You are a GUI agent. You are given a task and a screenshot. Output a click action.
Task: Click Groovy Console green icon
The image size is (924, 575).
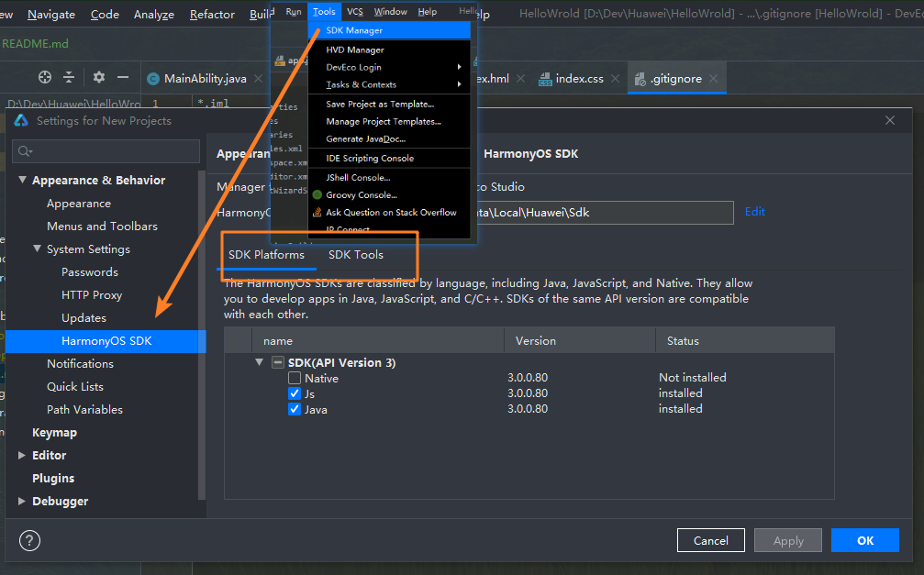(x=317, y=195)
